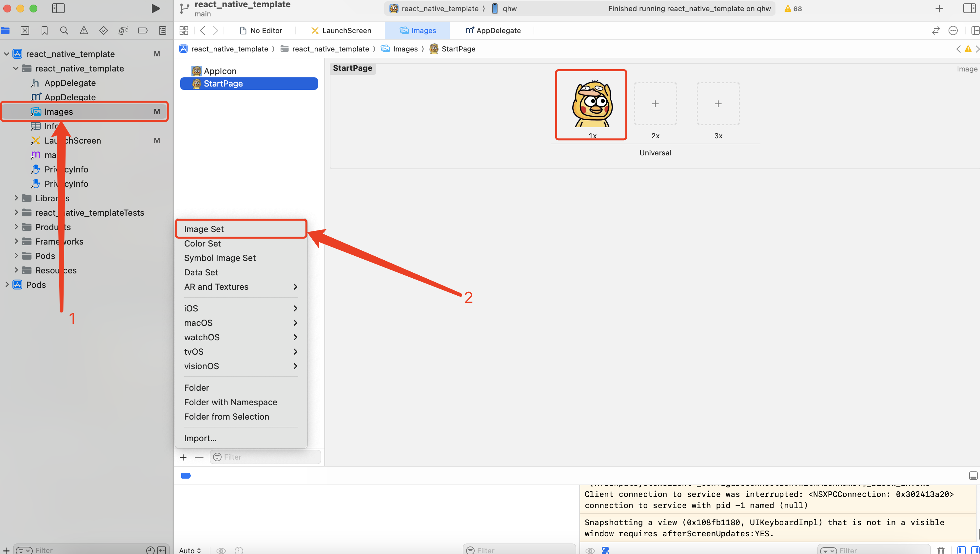The image size is (980, 554).
Task: Click the Run (play) button
Action: [155, 9]
